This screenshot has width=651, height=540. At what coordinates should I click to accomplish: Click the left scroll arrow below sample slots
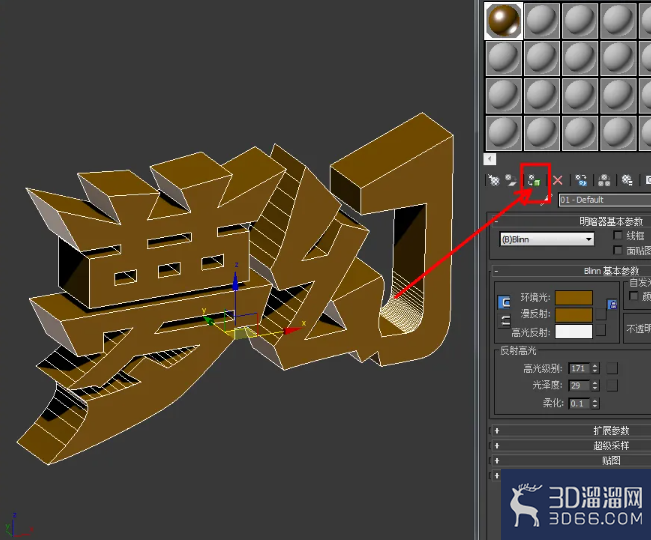489,159
